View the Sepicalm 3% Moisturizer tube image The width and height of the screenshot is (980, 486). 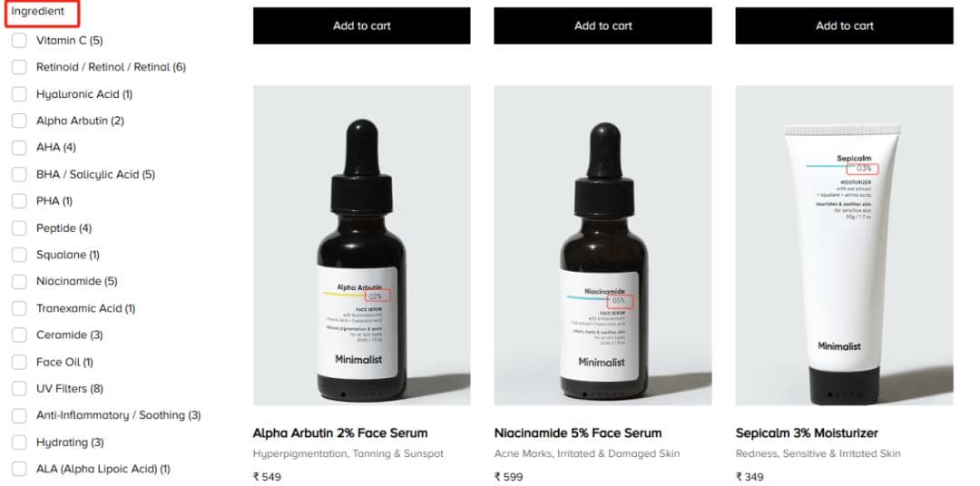point(845,246)
